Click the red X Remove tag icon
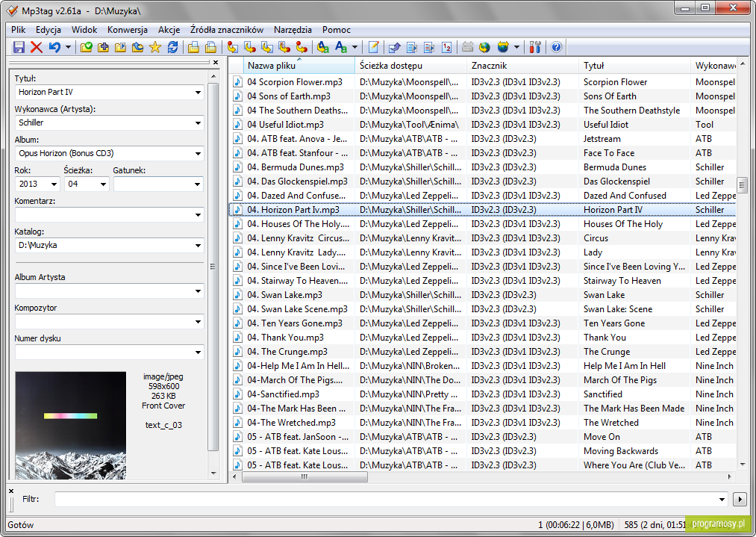The width and height of the screenshot is (756, 537). pos(37,47)
